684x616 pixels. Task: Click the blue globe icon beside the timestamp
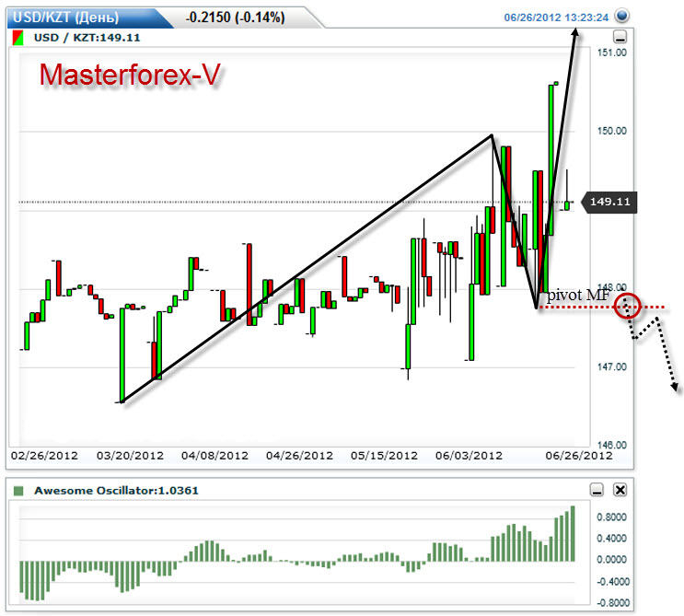click(x=621, y=16)
